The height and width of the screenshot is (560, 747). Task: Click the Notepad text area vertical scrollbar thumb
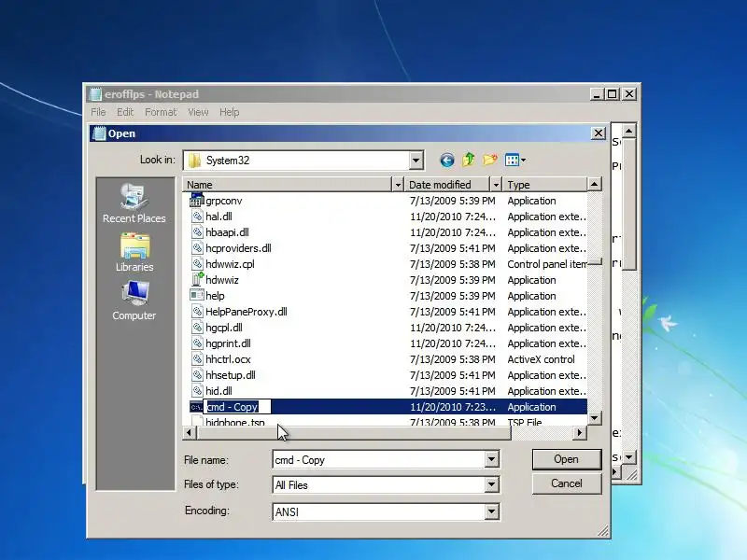point(629,203)
